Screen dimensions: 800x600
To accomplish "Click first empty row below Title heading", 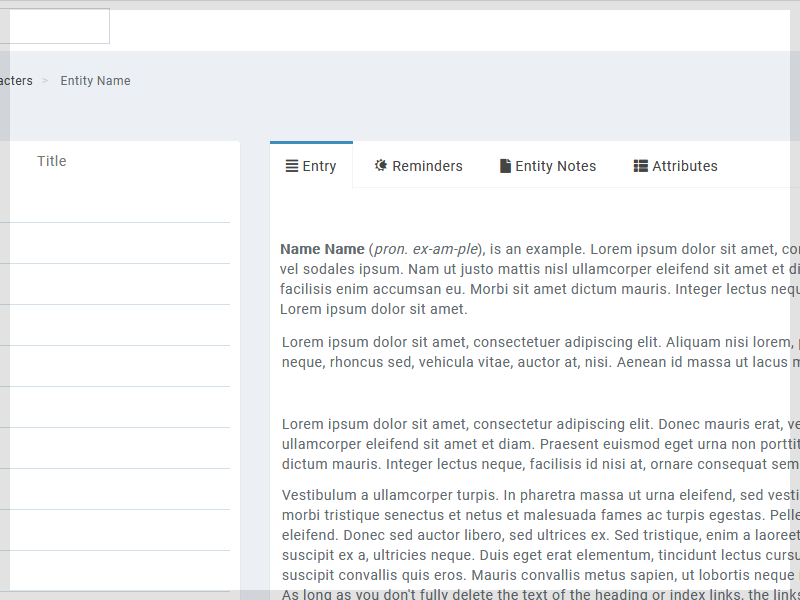I will tap(115, 203).
